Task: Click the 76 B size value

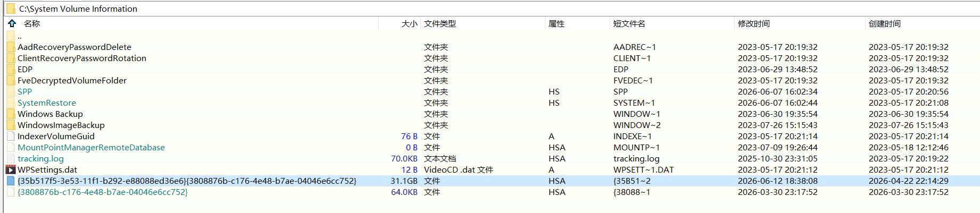Action: [409, 136]
